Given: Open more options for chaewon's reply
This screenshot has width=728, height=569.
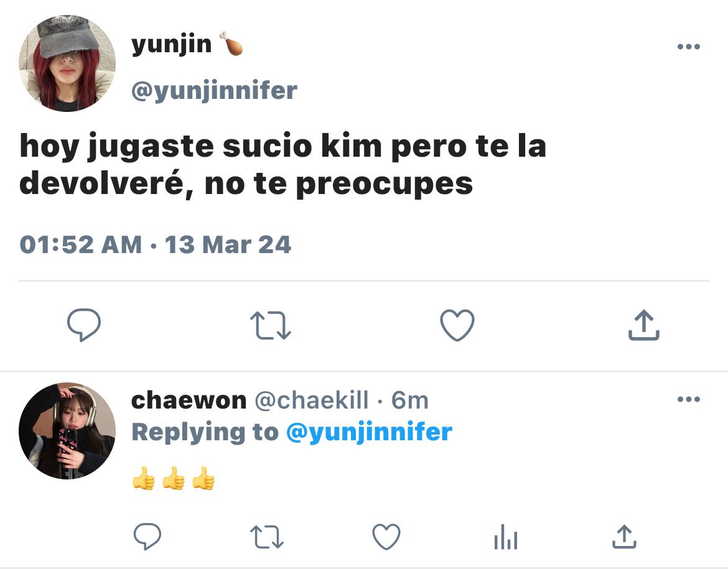Looking at the screenshot, I should tap(689, 399).
